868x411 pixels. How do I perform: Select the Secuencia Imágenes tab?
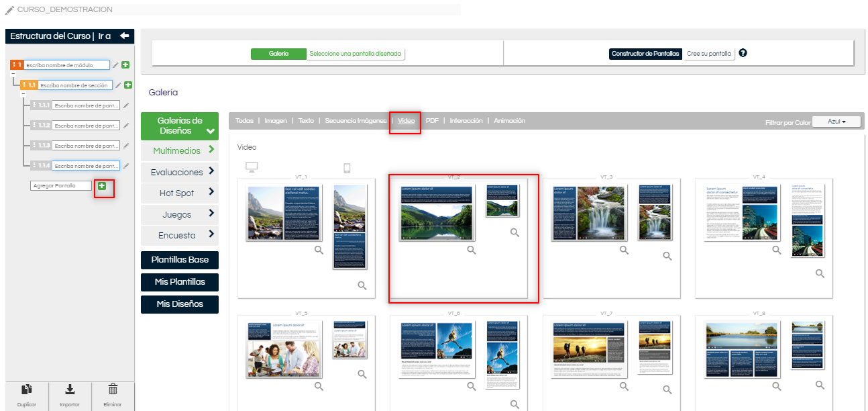(x=356, y=121)
